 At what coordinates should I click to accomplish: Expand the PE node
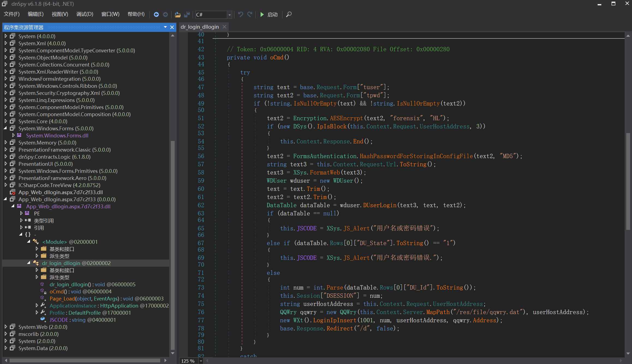tap(21, 213)
